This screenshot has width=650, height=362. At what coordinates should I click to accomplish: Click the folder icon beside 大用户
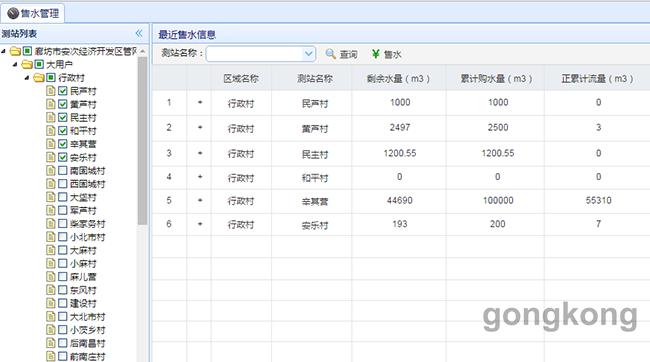tap(27, 65)
